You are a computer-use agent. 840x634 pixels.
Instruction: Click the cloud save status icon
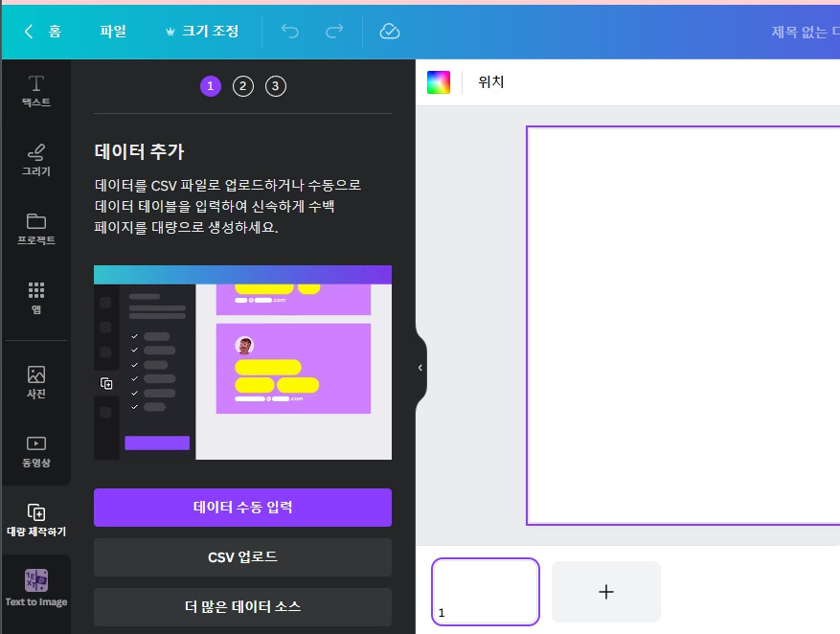[389, 31]
